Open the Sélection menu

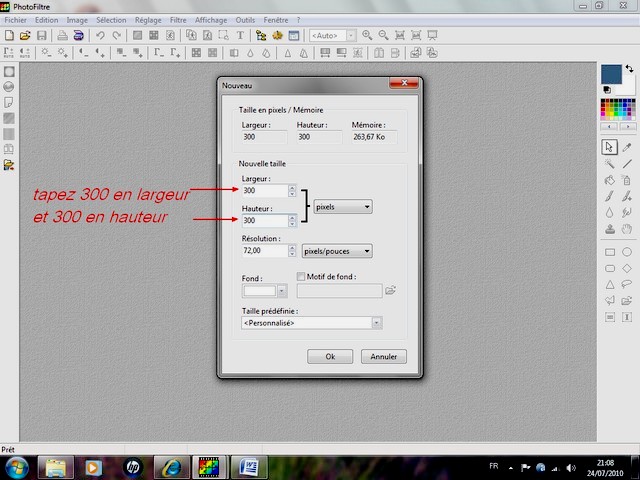coord(111,20)
